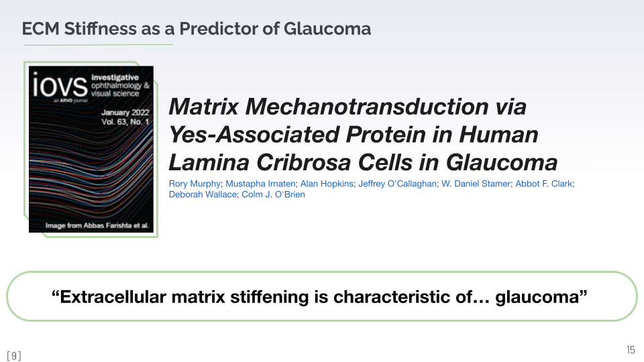Click the Abbas Farishta image credit caption
The image size is (644, 362).
point(93,227)
